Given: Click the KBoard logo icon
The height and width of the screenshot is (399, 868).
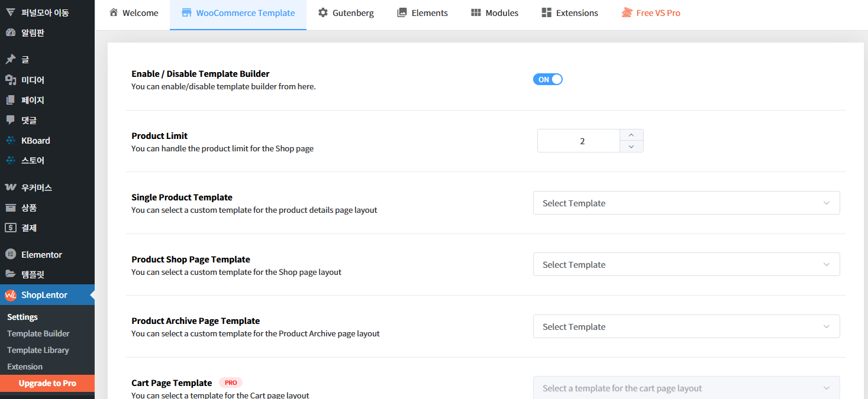Looking at the screenshot, I should coord(10,141).
